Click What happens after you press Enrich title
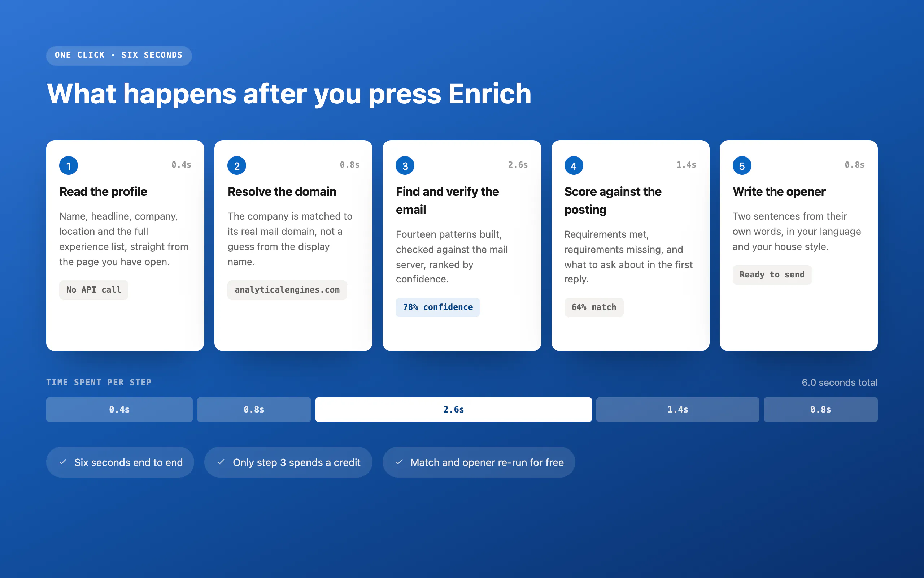 289,94
